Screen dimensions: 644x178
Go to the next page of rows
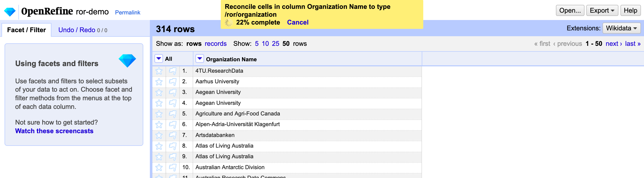coord(614,44)
